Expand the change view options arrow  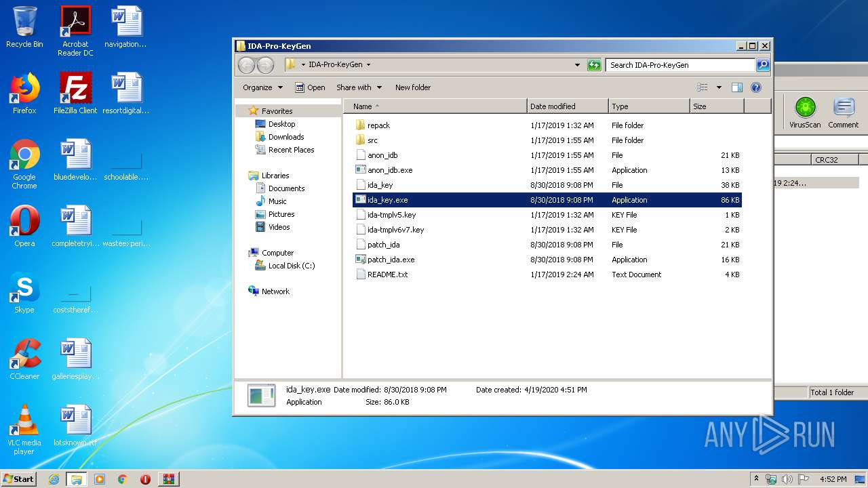coord(719,87)
